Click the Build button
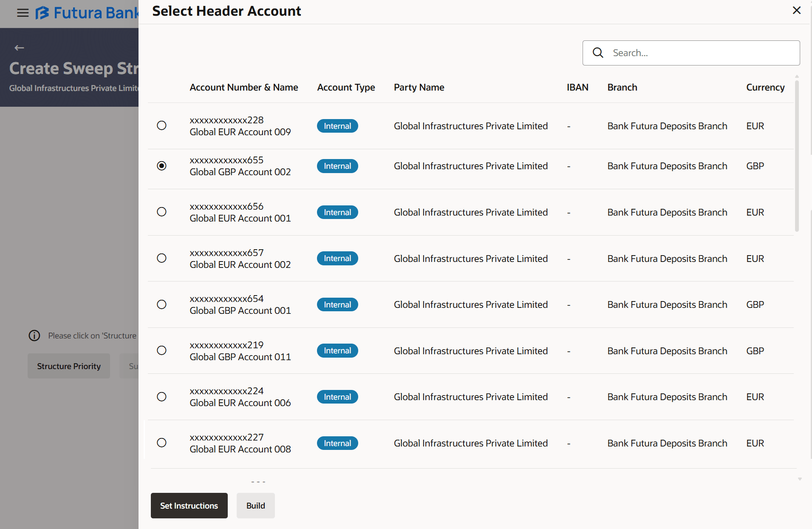Screen dimensions: 812x529 tap(255, 506)
